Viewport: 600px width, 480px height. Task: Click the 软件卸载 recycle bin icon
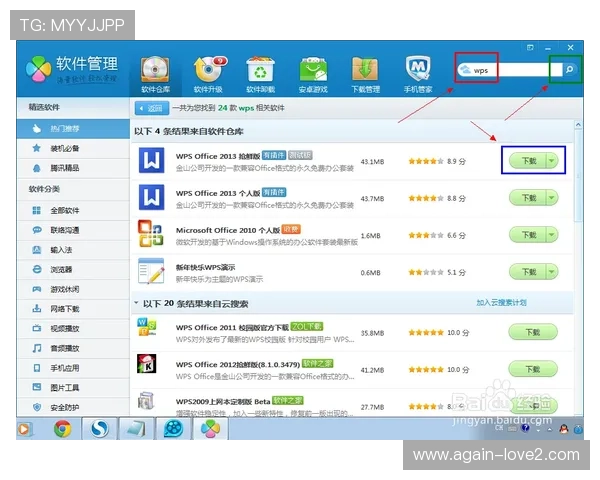[262, 72]
